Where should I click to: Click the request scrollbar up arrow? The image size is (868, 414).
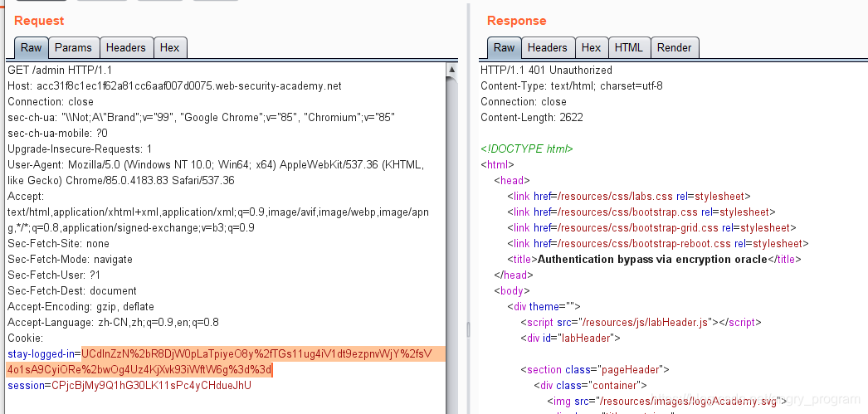pyautogui.click(x=451, y=70)
